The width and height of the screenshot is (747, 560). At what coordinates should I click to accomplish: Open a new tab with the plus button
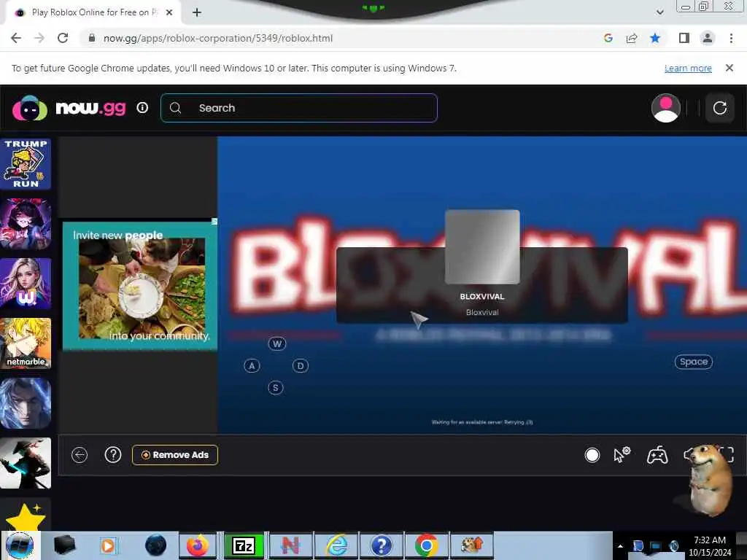click(197, 12)
